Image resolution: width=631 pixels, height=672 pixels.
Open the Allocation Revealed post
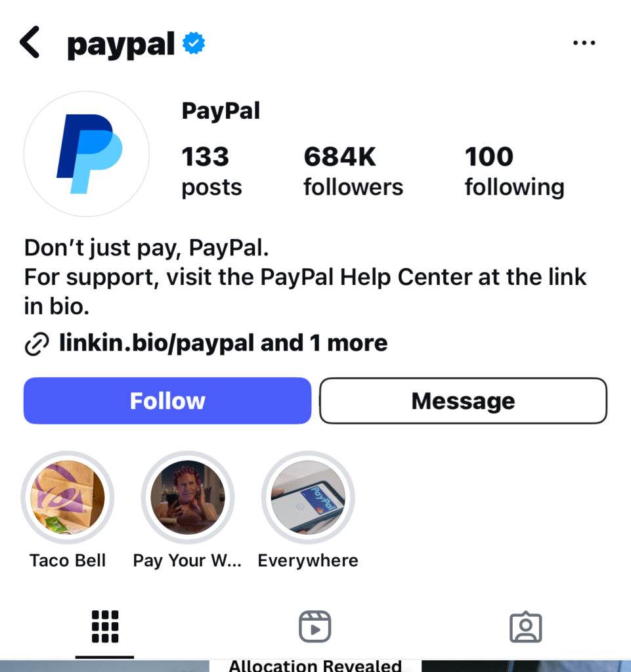pos(315,665)
